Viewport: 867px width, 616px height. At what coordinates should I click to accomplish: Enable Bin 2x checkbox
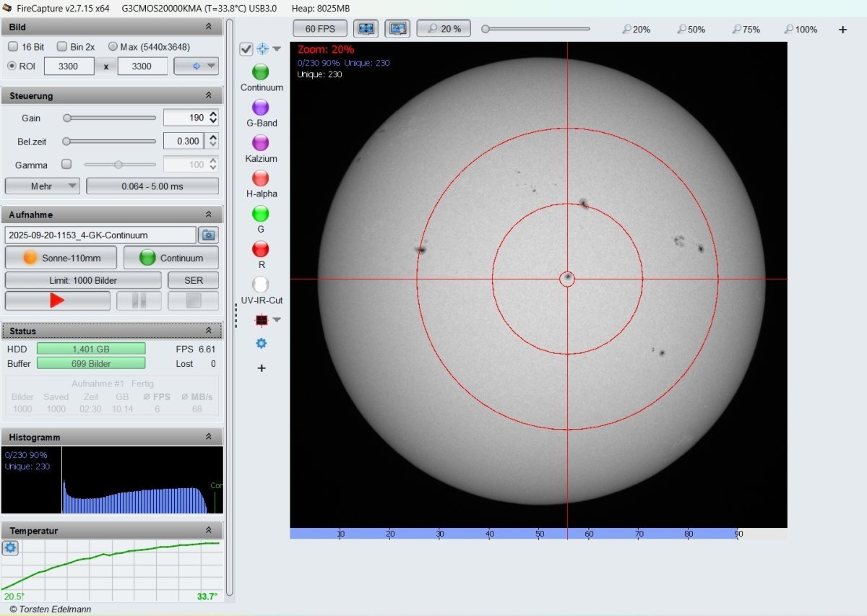tap(61, 46)
